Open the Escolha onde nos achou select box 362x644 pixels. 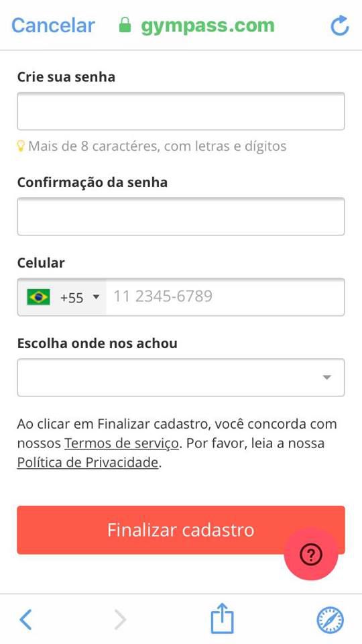click(x=180, y=378)
